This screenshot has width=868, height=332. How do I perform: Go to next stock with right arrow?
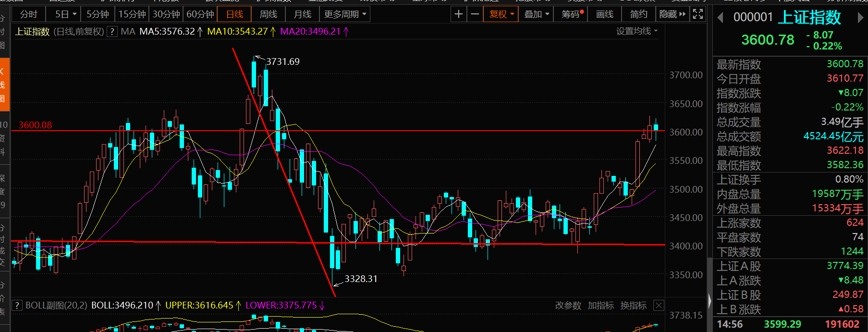(860, 18)
